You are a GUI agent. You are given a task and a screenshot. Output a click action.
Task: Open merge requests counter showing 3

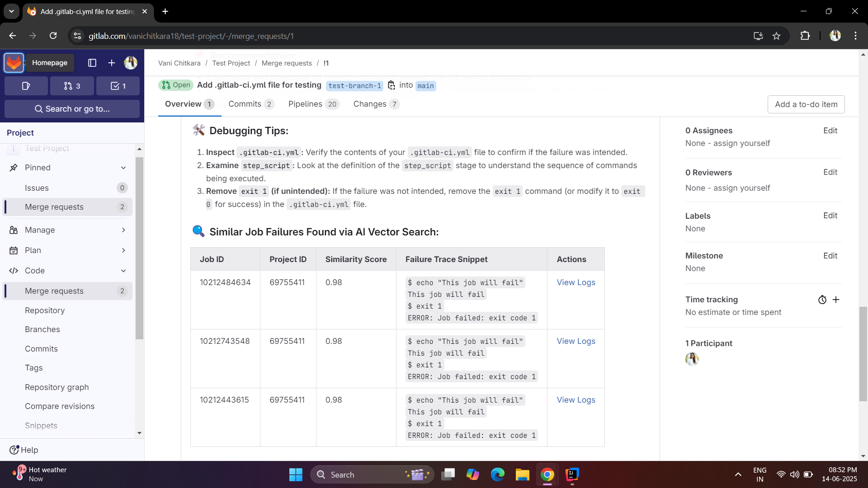pyautogui.click(x=72, y=86)
